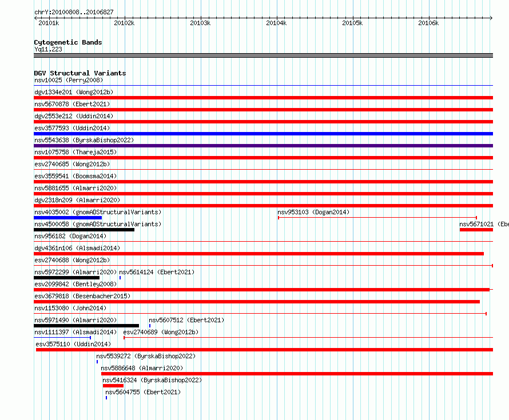Click the DGV Structural Variants track title
509x420 pixels.
click(80, 73)
